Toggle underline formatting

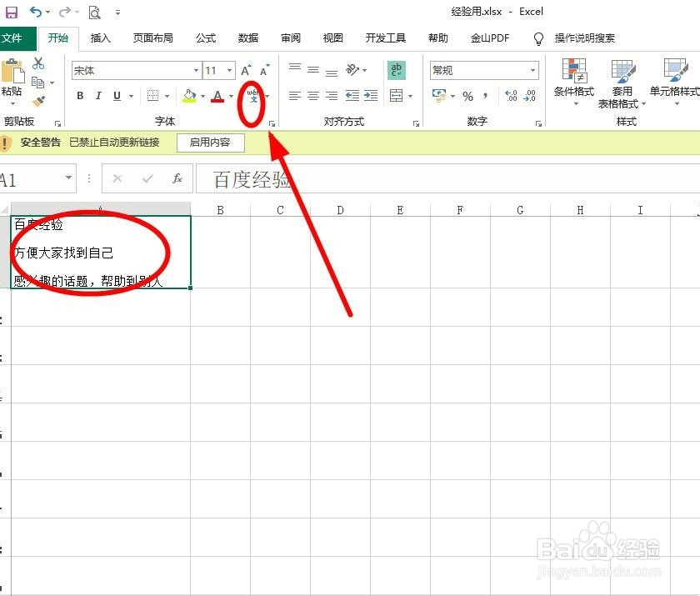pos(117,95)
